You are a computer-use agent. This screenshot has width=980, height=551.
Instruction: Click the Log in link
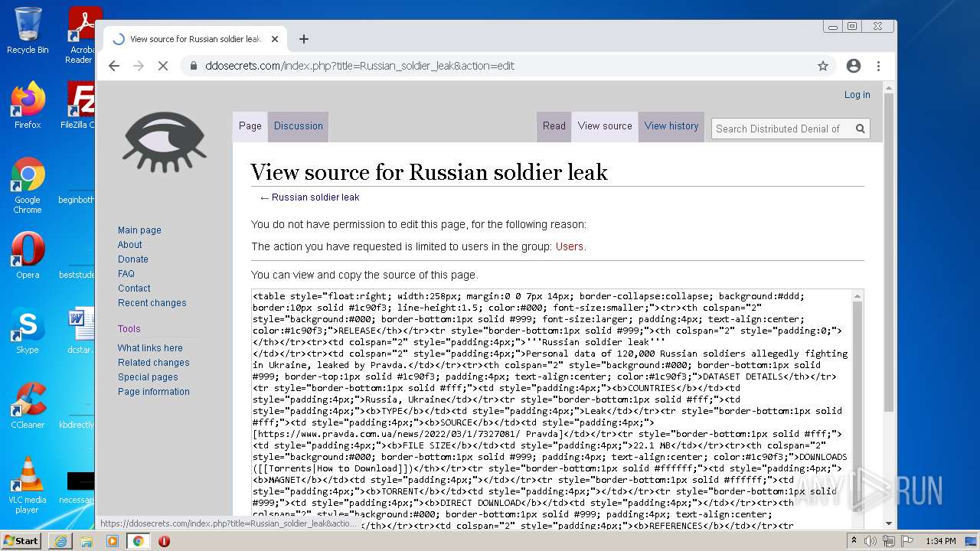pyautogui.click(x=857, y=95)
